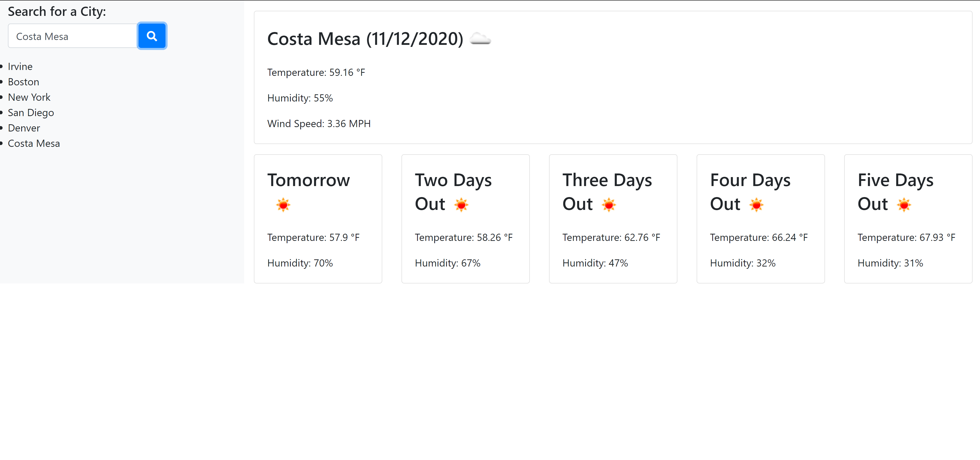Click the sun icon on the Tomorrow card
The image size is (980, 460).
(283, 205)
